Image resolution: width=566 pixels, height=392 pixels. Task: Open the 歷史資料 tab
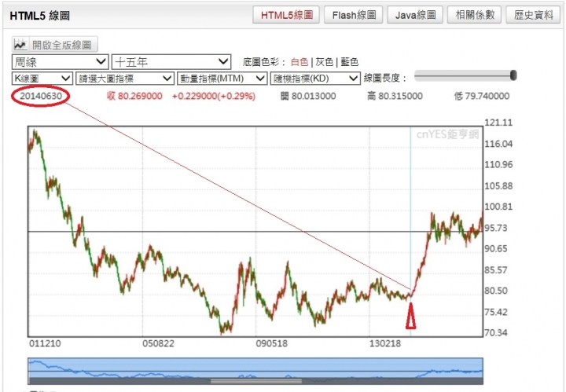[x=534, y=15]
